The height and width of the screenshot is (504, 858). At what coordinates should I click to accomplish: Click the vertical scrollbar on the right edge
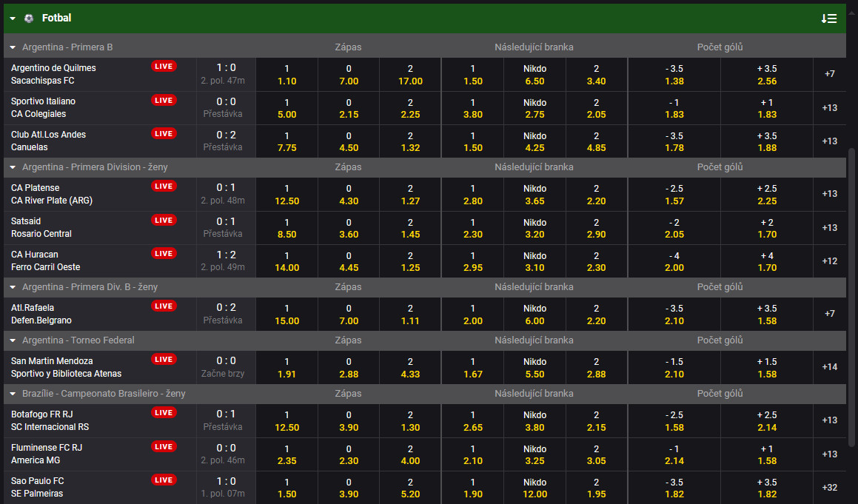[851, 298]
